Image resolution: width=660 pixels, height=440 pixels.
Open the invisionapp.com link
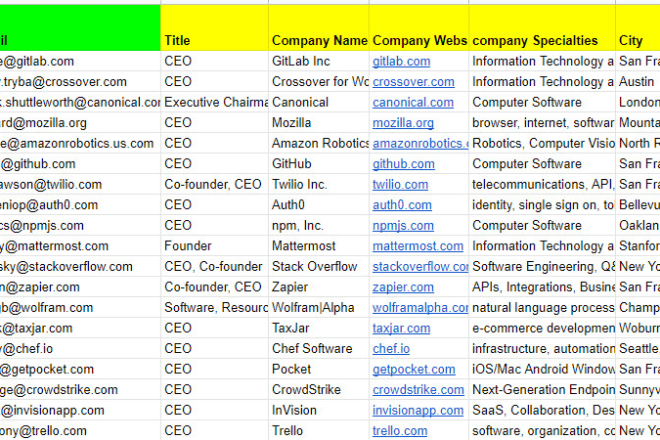[x=418, y=410]
